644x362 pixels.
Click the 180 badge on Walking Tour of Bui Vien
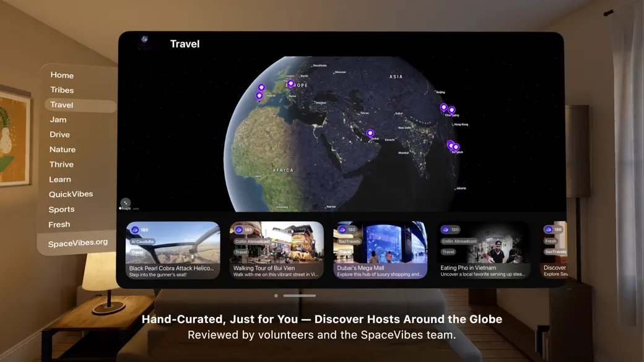[244, 230]
